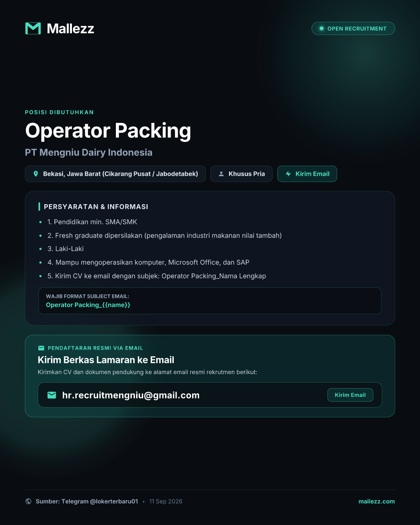Viewport: 420px width, 525px height.
Task: Open the mailezz.com footer link
Action: click(x=376, y=501)
